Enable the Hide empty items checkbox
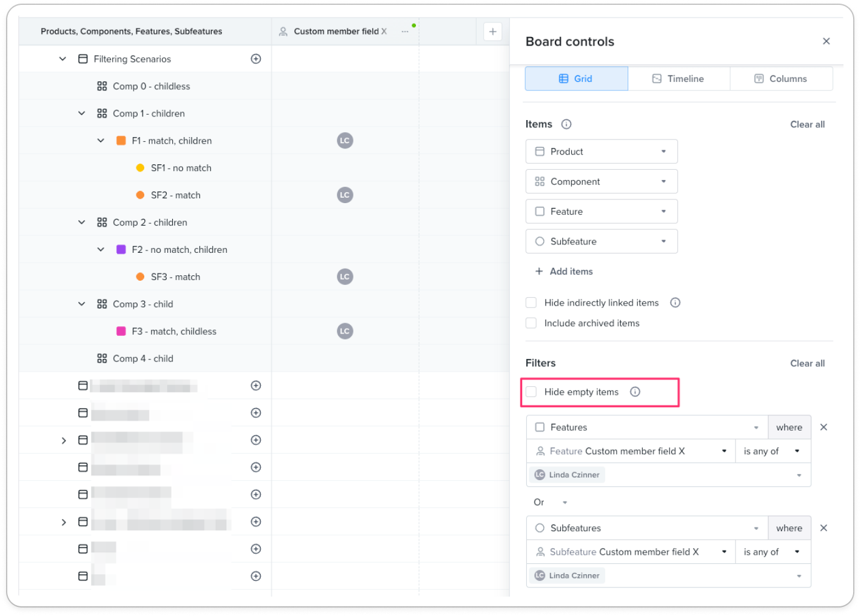Screen dimensions: 861x616 531,392
